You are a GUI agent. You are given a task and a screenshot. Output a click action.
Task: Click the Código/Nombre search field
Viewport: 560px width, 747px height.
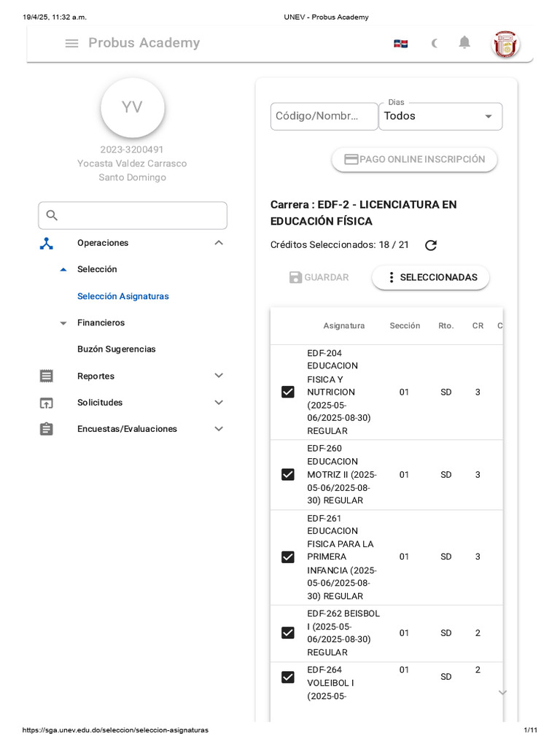click(x=324, y=117)
